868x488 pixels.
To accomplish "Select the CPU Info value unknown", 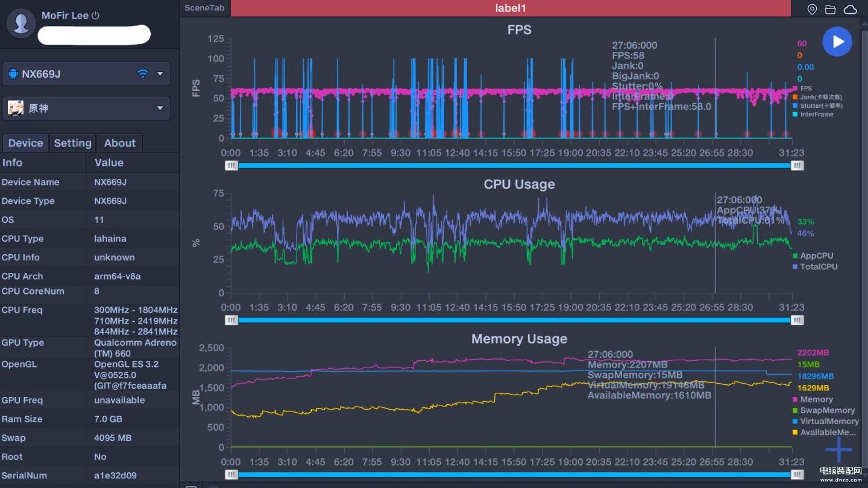I will point(114,257).
